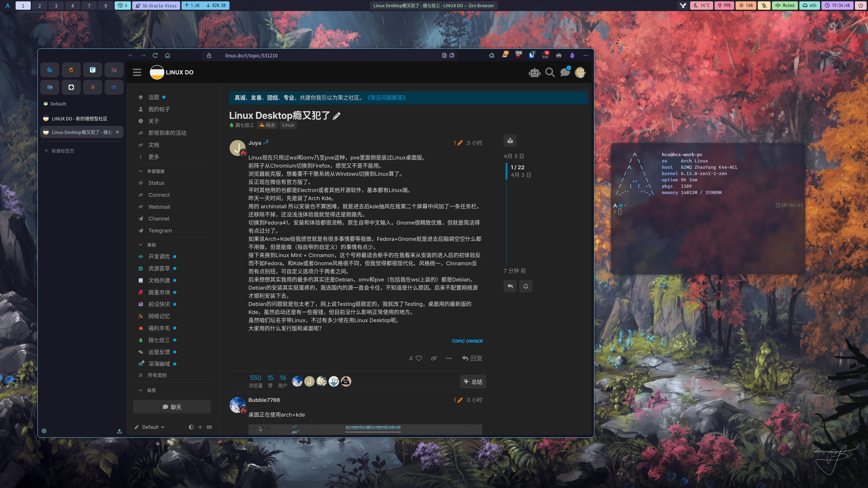The height and width of the screenshot is (488, 868).
Task: Toggle topic notification bell in timeline
Action: coord(526,286)
